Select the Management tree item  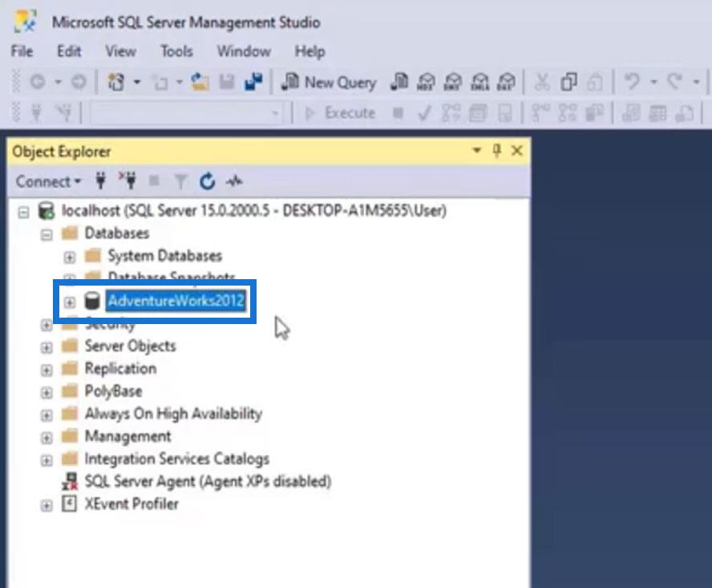pyautogui.click(x=128, y=436)
